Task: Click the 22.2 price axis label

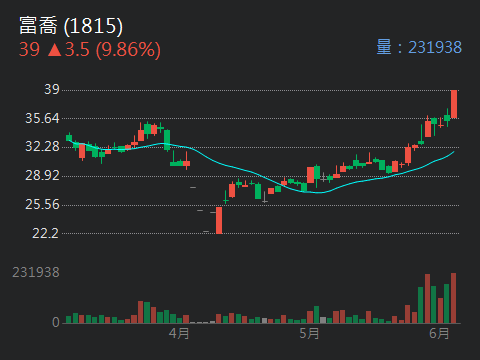Action: point(46,233)
